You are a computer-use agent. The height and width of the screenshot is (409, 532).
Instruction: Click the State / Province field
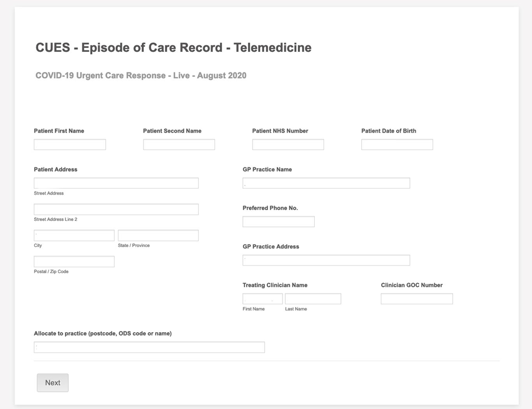coord(158,236)
